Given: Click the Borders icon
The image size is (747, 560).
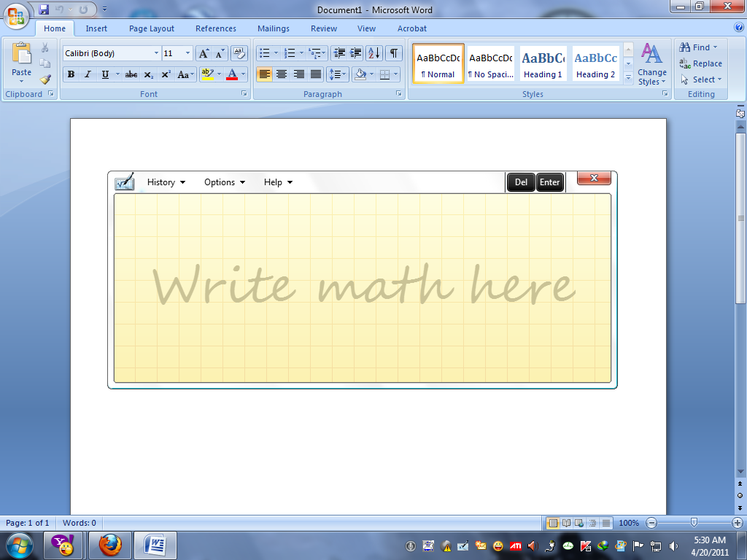Looking at the screenshot, I should (x=385, y=74).
